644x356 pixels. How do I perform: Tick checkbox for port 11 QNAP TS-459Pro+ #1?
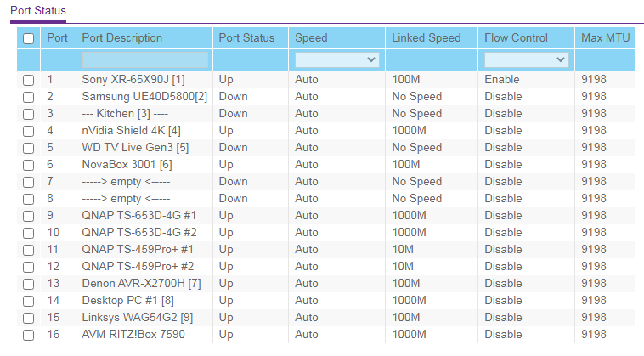pos(28,250)
